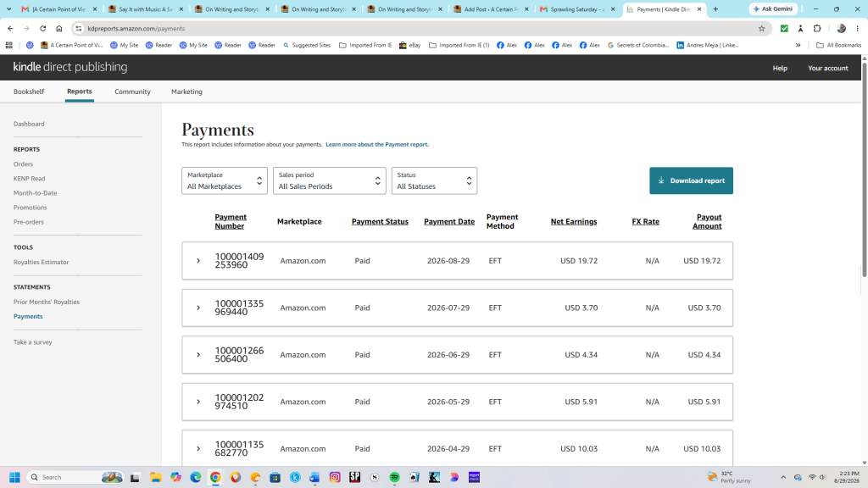The image size is (868, 488).
Task: View site information icon in address bar
Action: tap(79, 28)
